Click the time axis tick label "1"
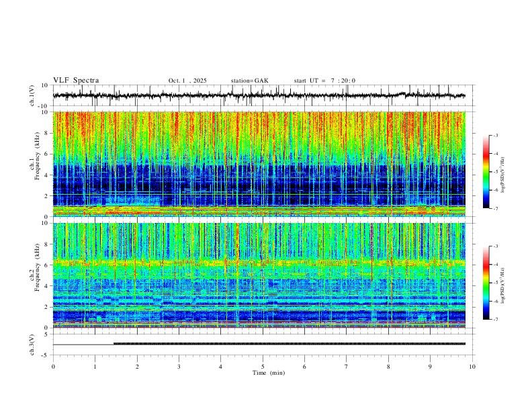Image resolution: width=532 pixels, height=411 pixels. (95, 367)
